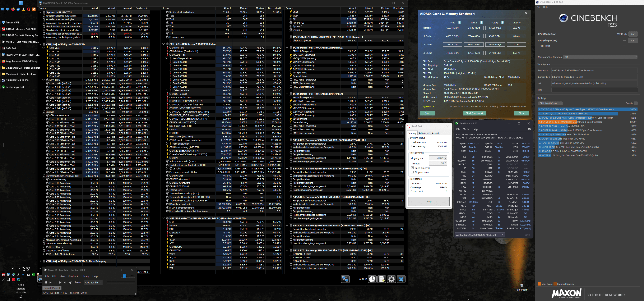
Task: Switch to About tab in RAM Test
Action: [436, 133]
